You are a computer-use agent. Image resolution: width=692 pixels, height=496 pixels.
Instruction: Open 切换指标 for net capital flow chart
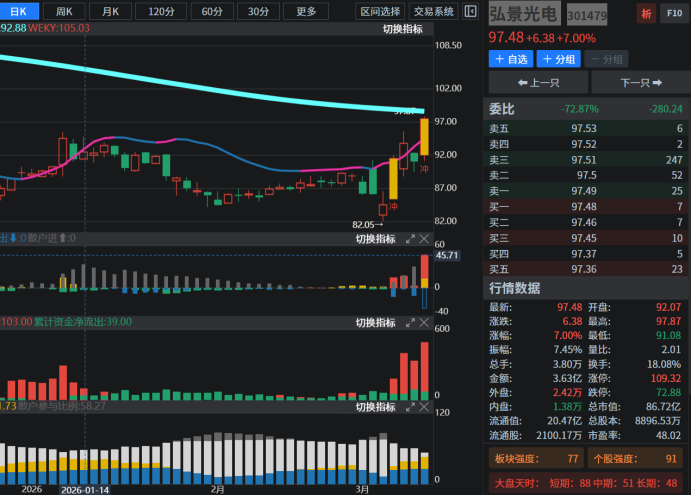click(375, 323)
